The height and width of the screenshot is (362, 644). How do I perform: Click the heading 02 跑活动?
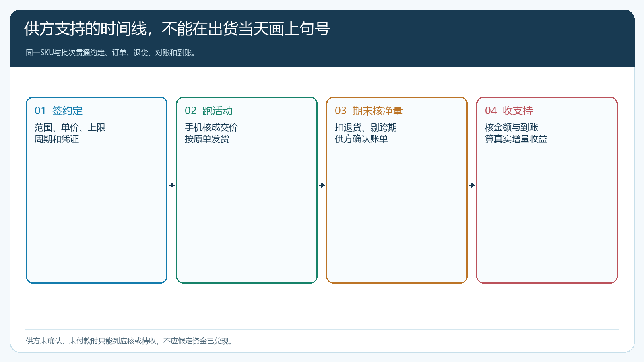pyautogui.click(x=208, y=111)
